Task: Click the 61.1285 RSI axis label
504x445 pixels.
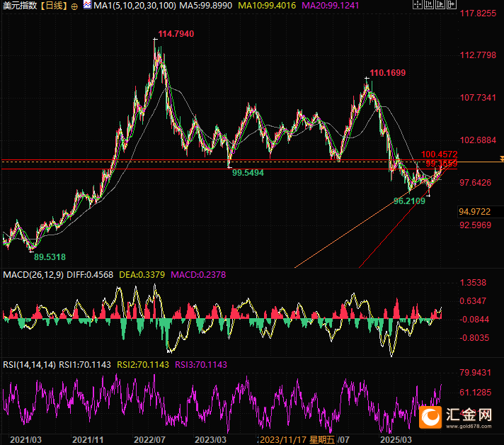Action: (476, 393)
